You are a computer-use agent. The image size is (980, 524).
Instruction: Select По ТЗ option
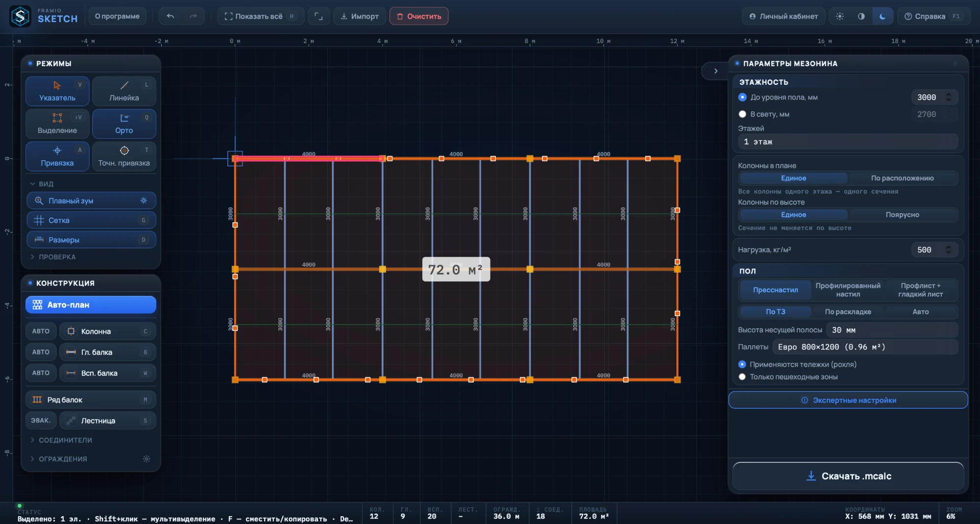pyautogui.click(x=775, y=312)
